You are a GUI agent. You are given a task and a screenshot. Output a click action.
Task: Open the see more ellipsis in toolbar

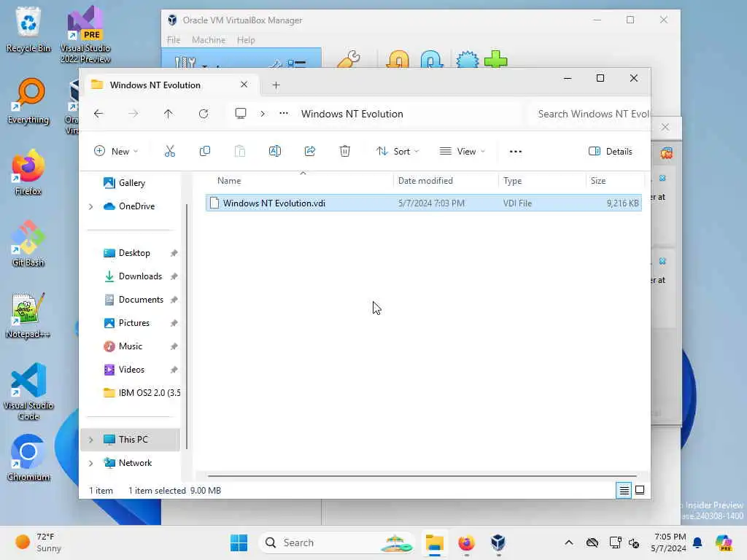point(516,152)
